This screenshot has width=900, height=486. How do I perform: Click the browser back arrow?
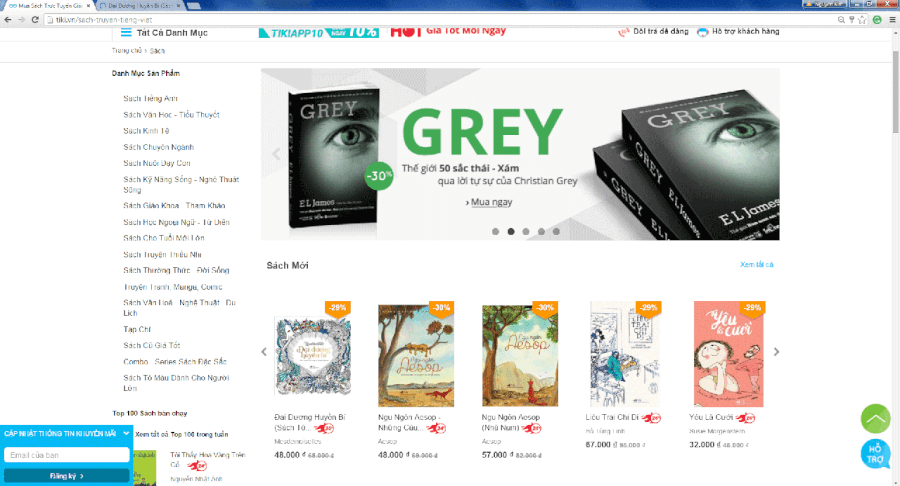7,20
